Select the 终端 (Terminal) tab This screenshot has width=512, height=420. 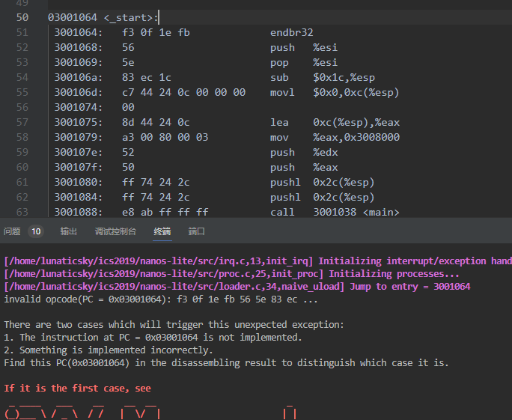click(x=162, y=231)
